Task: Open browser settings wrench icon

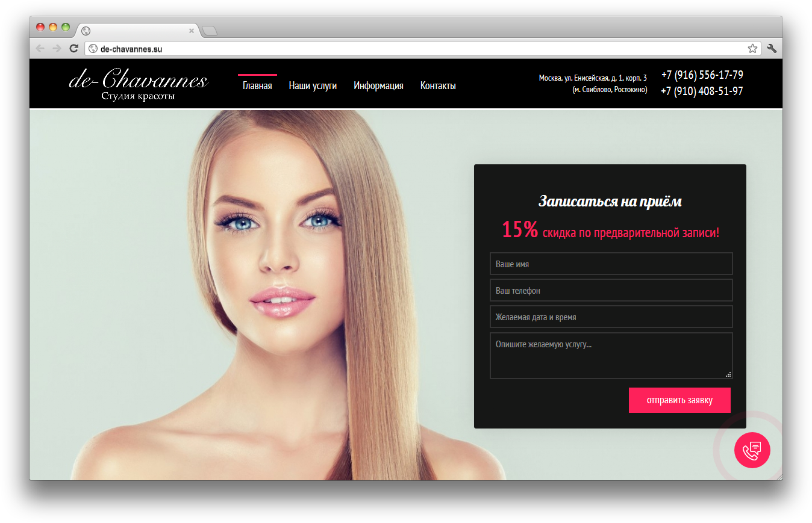Action: 772,49
